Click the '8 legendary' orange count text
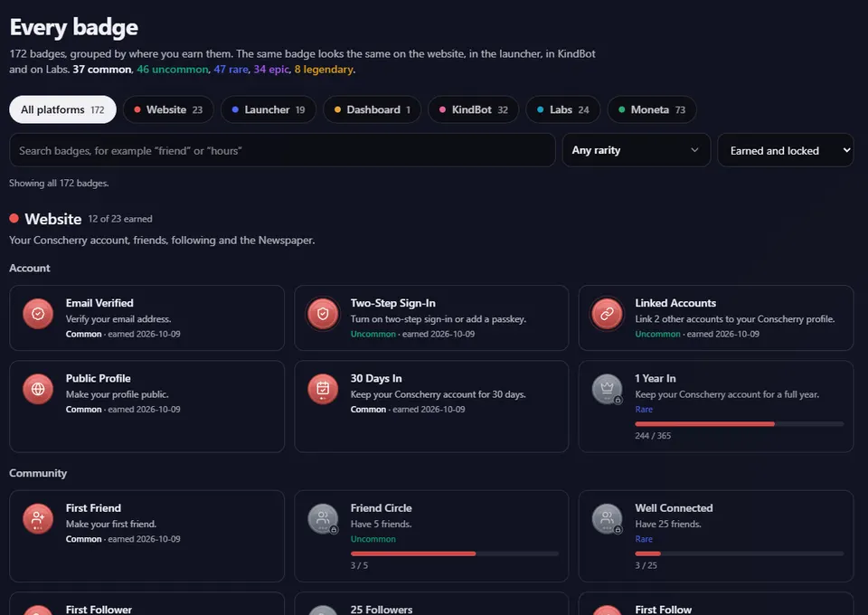Viewport: 868px width, 615px height. [324, 70]
